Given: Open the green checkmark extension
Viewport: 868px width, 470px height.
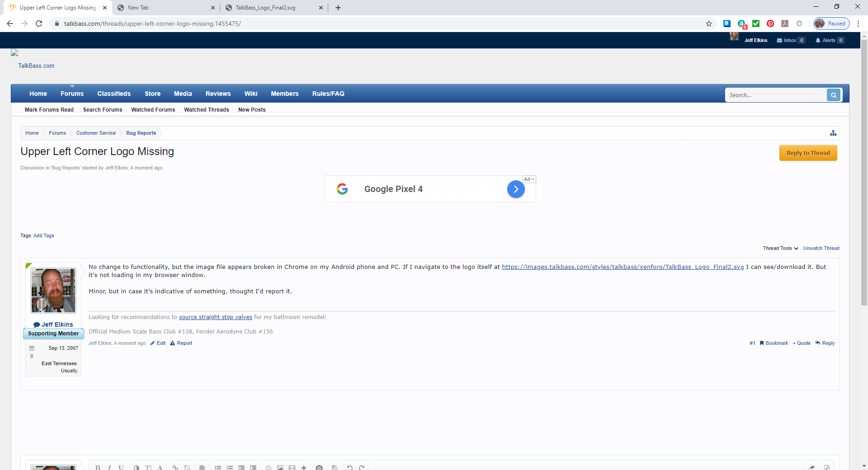Looking at the screenshot, I should click(x=756, y=23).
